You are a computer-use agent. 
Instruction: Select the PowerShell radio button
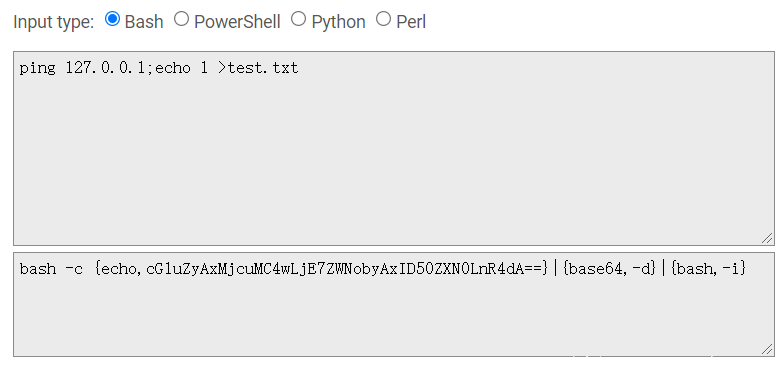coord(181,19)
